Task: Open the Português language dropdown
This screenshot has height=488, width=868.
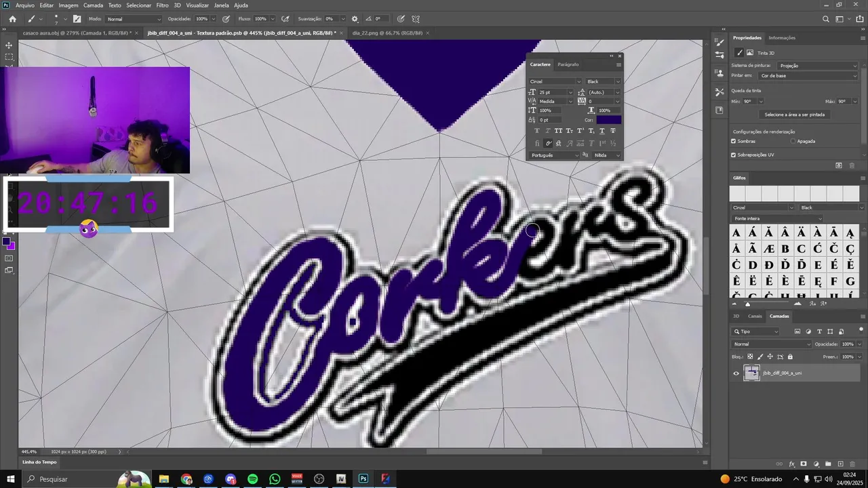Action: tap(555, 155)
